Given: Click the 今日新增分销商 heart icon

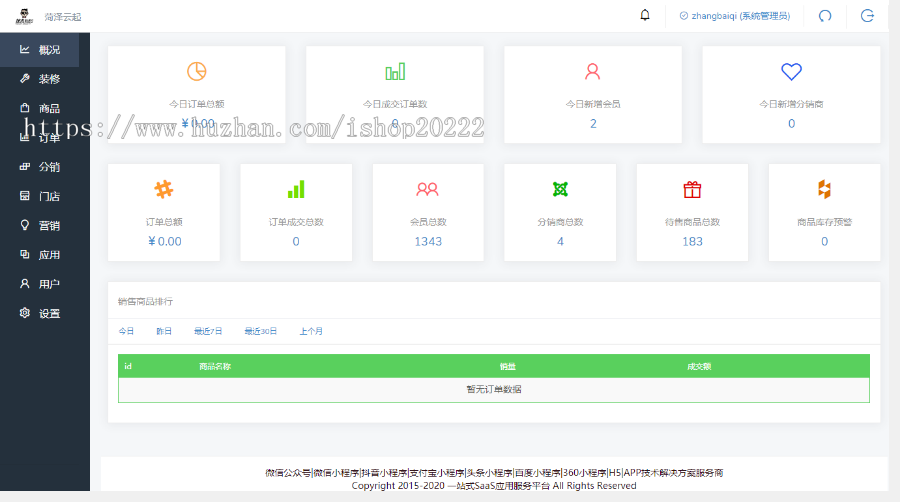Looking at the screenshot, I should (791, 71).
